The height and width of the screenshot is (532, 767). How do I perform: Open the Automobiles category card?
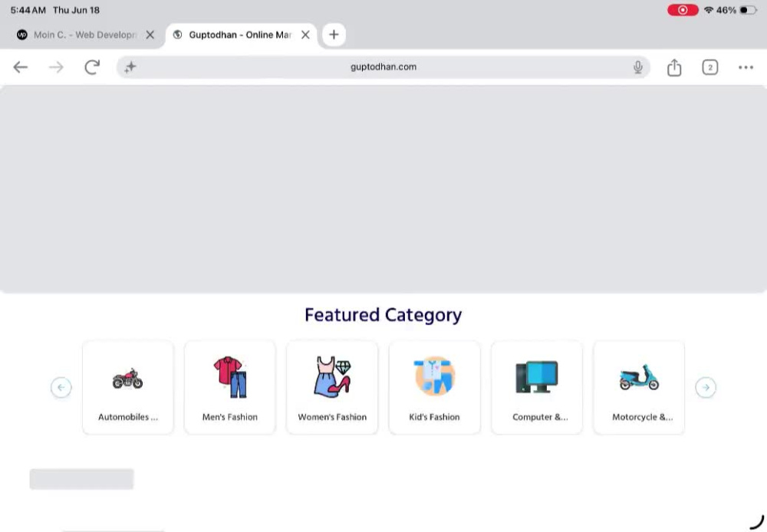pyautogui.click(x=128, y=387)
